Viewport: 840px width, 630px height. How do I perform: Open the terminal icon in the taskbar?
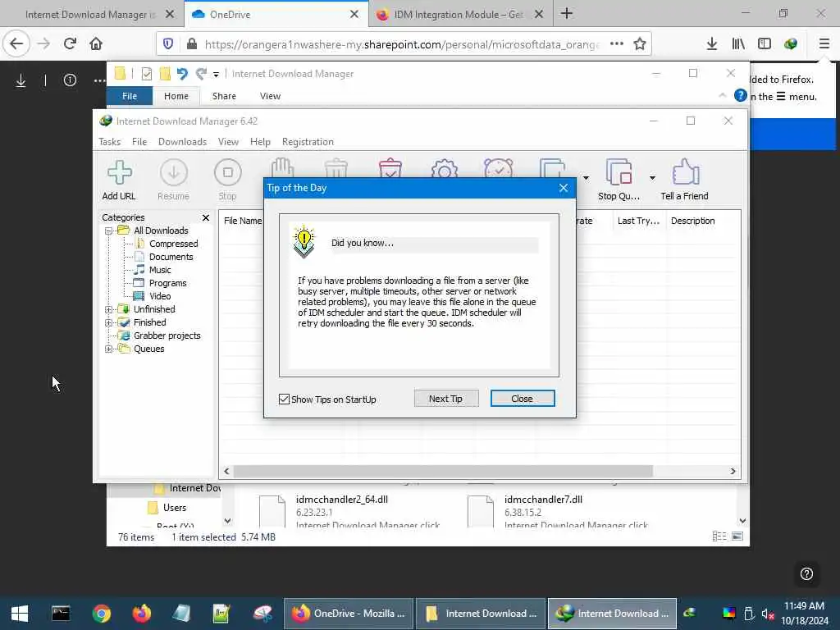coord(61,614)
